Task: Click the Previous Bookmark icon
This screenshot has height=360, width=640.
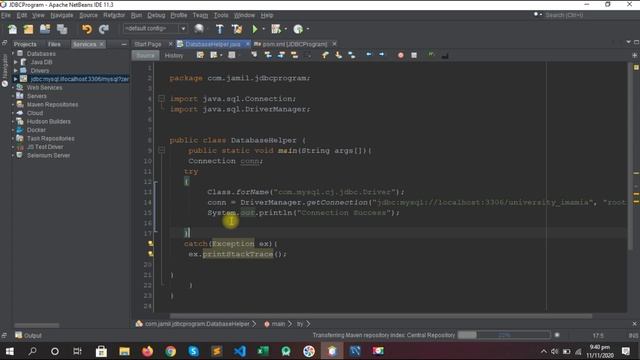Action: tap(325, 55)
